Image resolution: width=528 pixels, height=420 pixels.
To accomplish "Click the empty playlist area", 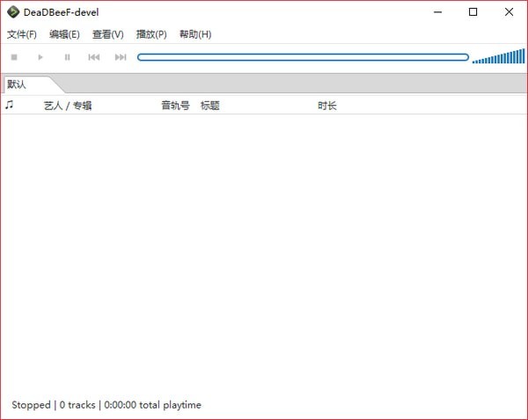I will 264,253.
